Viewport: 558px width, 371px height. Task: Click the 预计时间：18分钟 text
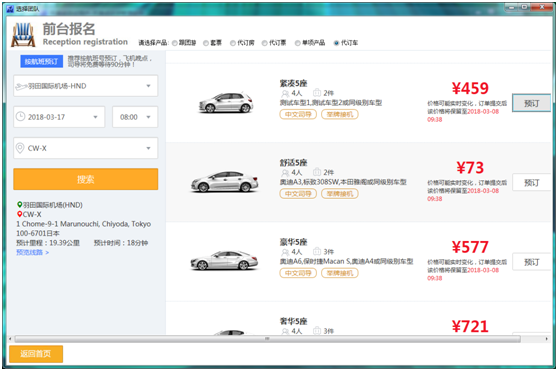(121, 243)
